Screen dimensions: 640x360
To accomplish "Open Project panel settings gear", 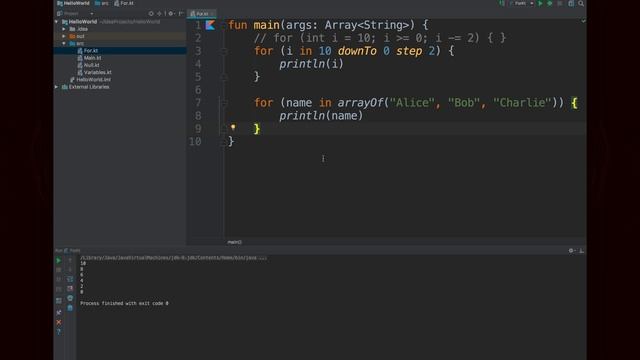I will pyautogui.click(x=171, y=13).
